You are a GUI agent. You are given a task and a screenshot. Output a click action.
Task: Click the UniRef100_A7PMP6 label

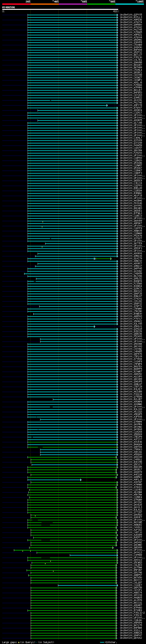[x=131, y=88]
